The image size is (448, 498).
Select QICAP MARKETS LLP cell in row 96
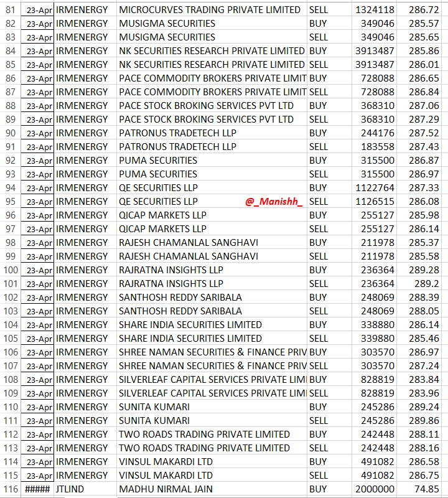coord(212,215)
